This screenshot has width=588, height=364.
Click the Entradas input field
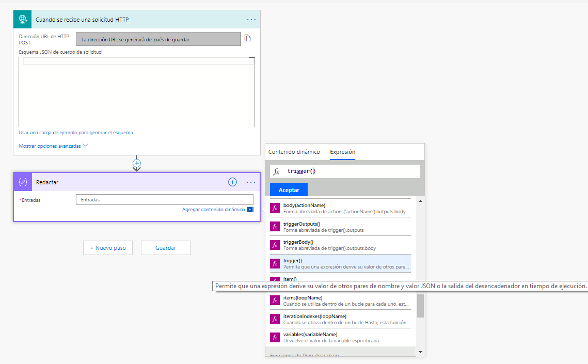(164, 200)
